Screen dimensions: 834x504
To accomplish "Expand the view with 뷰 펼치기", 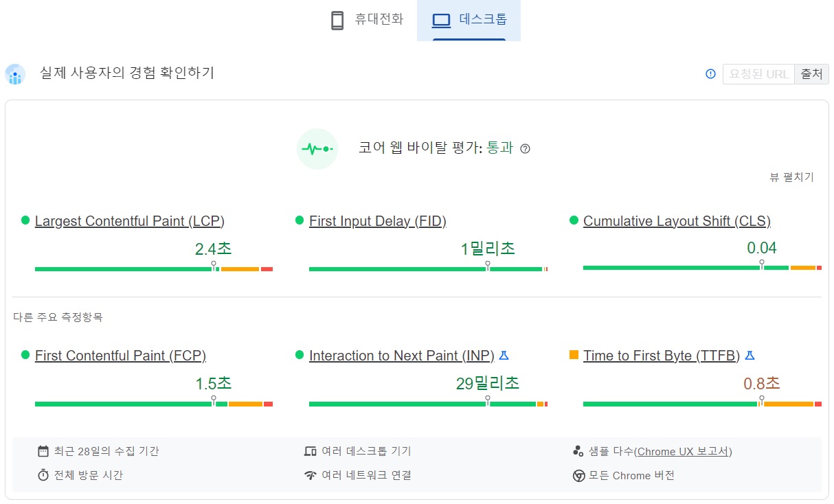I will [792, 176].
